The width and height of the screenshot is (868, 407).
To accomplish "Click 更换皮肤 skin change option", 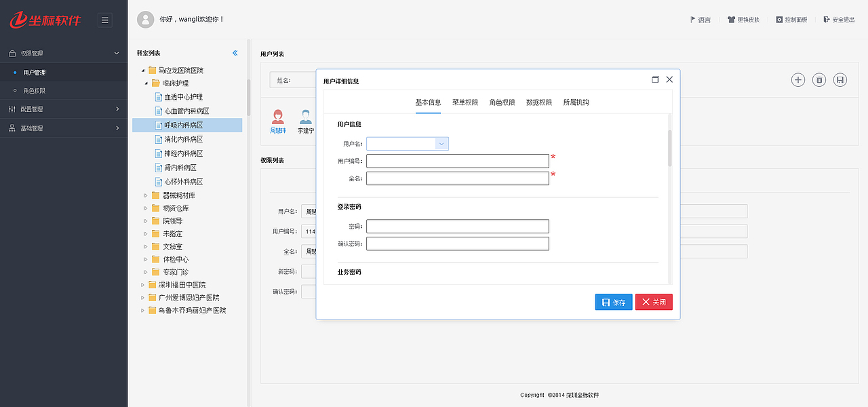I will coord(743,20).
